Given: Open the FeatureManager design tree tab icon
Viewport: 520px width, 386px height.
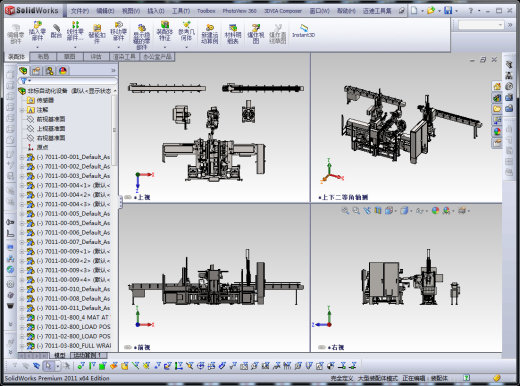Looking at the screenshot, I should 23,71.
